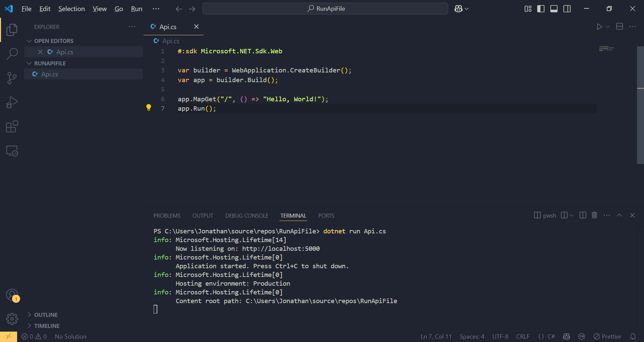Run Api.cs using the play button
The height and width of the screenshot is (342, 644).
pos(600,26)
